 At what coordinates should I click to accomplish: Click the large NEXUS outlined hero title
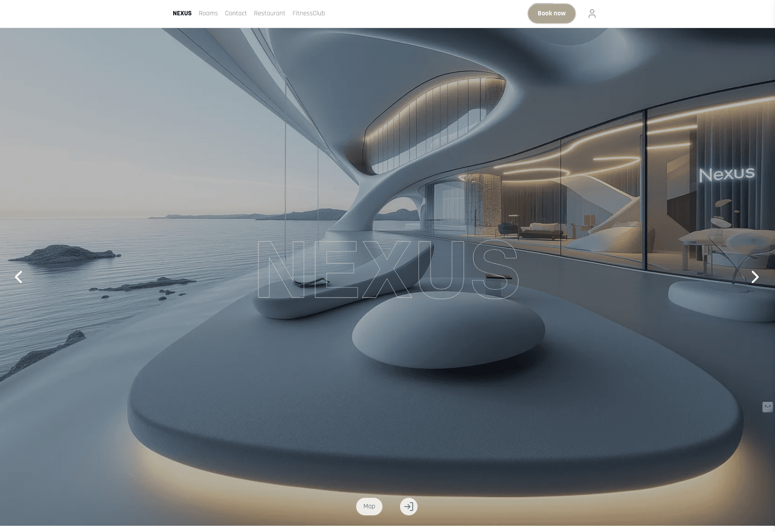[x=388, y=270]
